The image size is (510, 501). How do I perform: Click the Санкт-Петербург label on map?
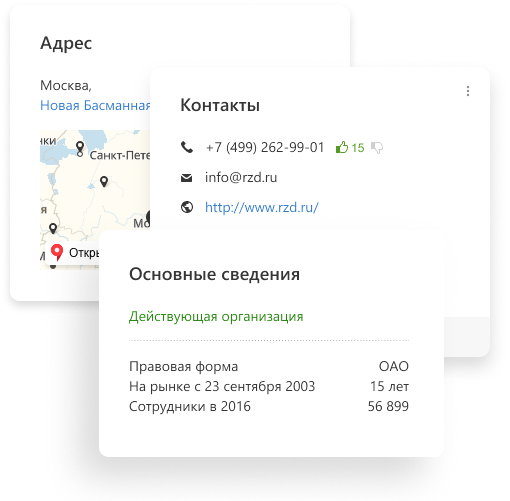[120, 155]
